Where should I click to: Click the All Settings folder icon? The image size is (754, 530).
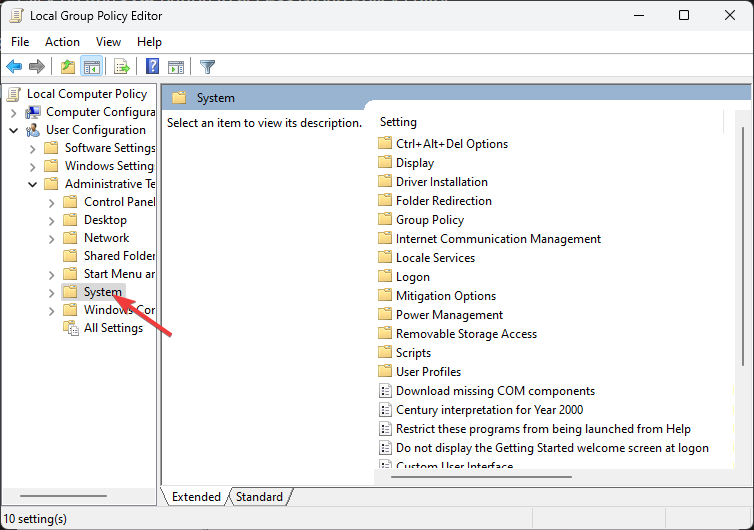click(71, 328)
